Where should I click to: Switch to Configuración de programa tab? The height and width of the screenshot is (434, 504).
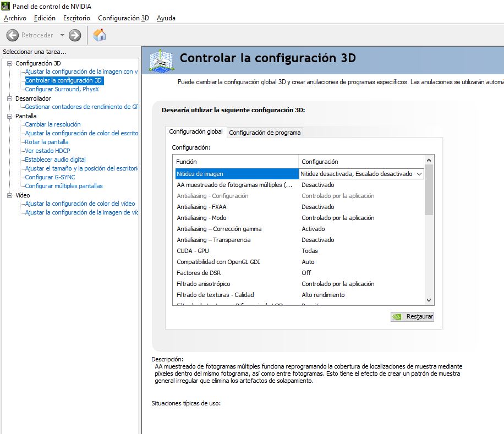pyautogui.click(x=265, y=133)
